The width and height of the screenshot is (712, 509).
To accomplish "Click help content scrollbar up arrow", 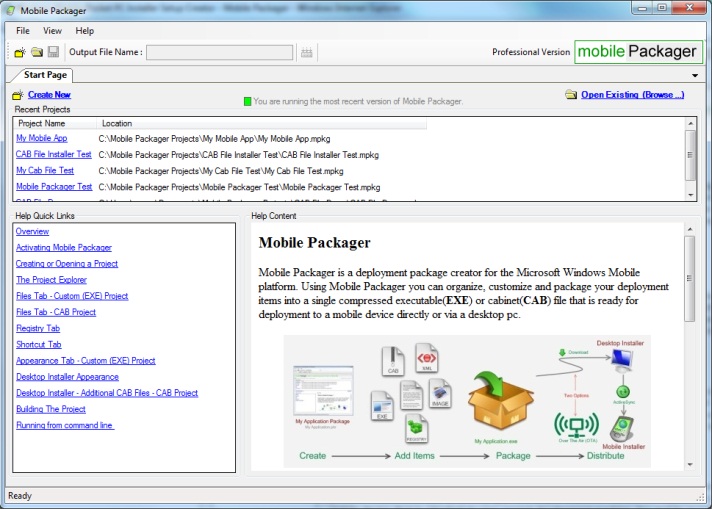I will 690,229.
